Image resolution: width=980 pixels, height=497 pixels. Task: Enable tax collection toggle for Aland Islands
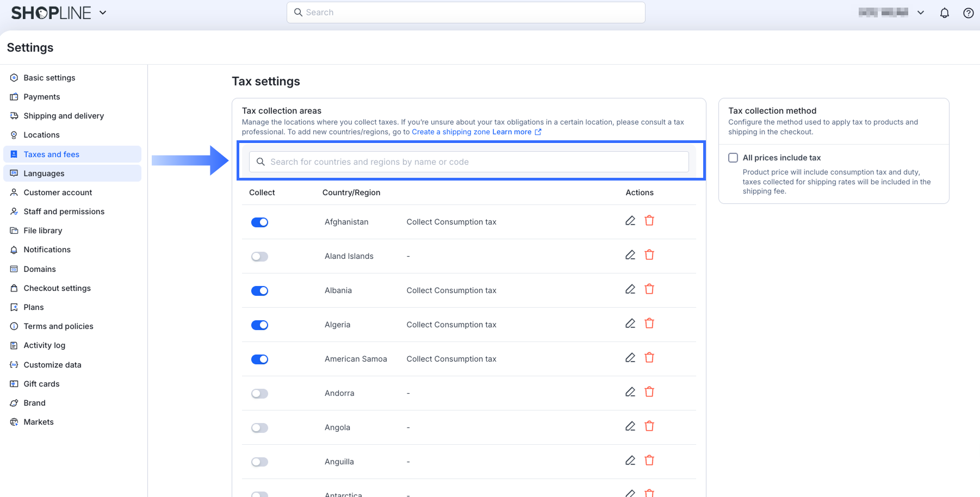click(x=259, y=257)
